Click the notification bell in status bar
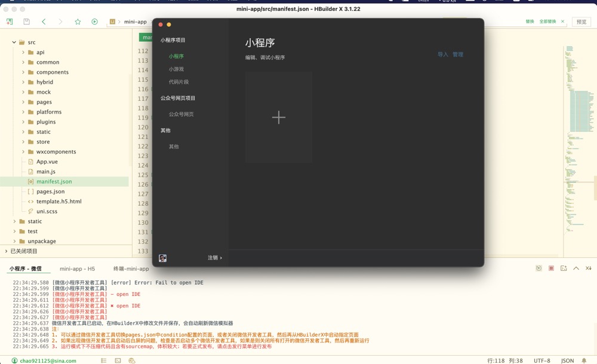 584,360
